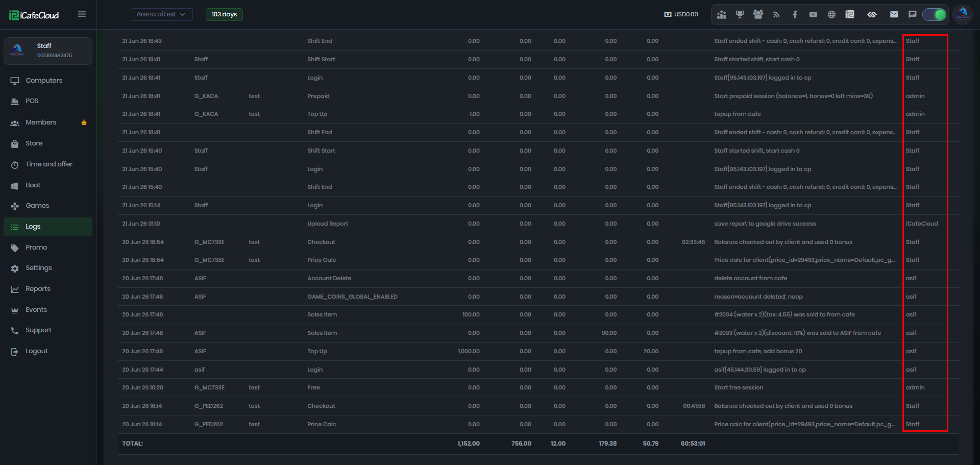The height and width of the screenshot is (465, 980).
Task: Click the iCafeCloud logo
Action: pos(34,15)
